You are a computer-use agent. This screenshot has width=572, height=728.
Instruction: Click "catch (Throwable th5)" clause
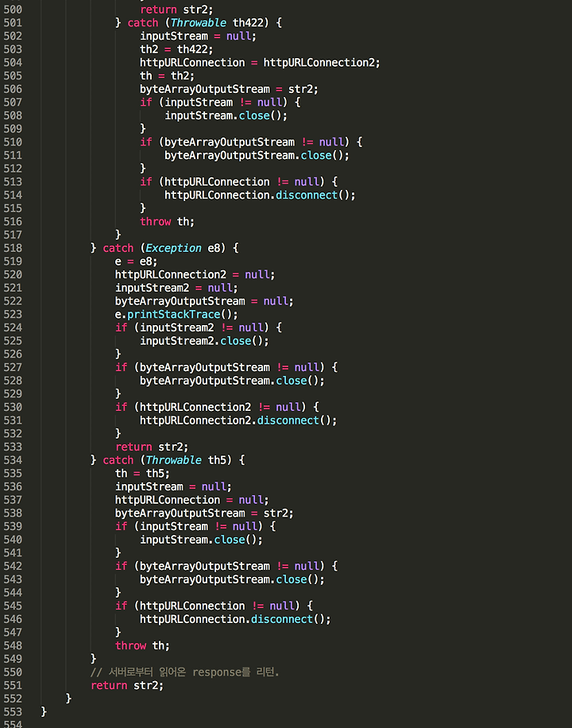[x=167, y=460]
